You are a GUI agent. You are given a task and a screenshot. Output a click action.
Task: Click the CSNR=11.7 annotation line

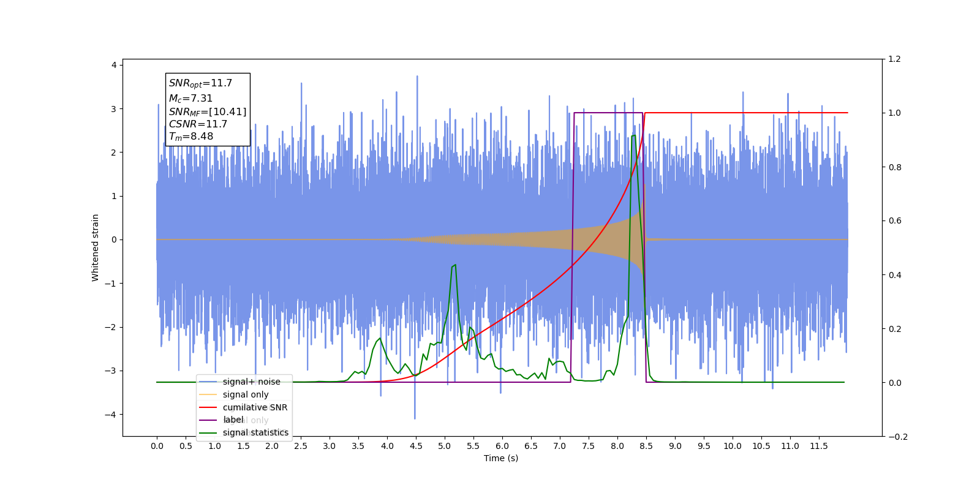tap(198, 124)
